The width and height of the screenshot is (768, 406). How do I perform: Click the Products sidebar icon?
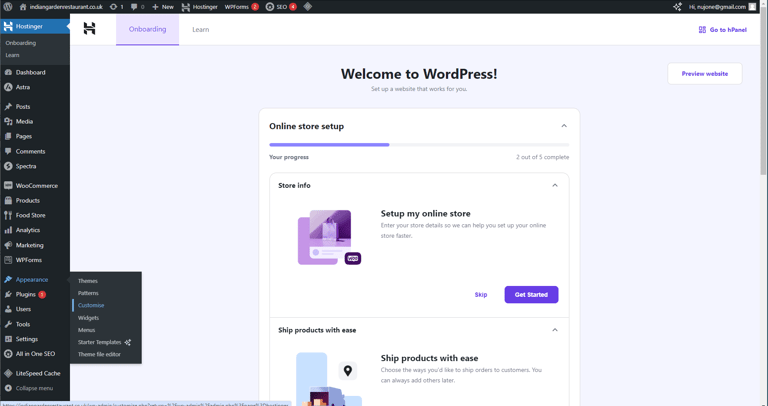(x=8, y=200)
